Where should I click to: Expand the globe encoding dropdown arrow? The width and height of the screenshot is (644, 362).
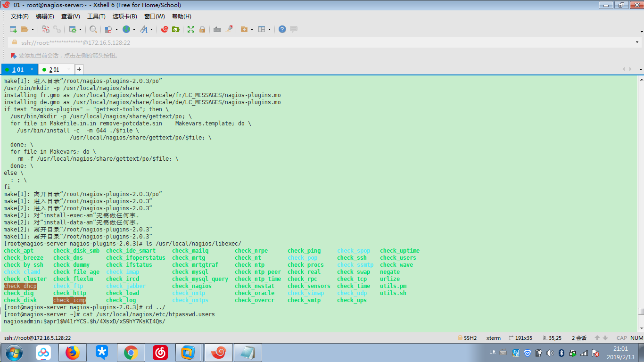click(x=134, y=29)
